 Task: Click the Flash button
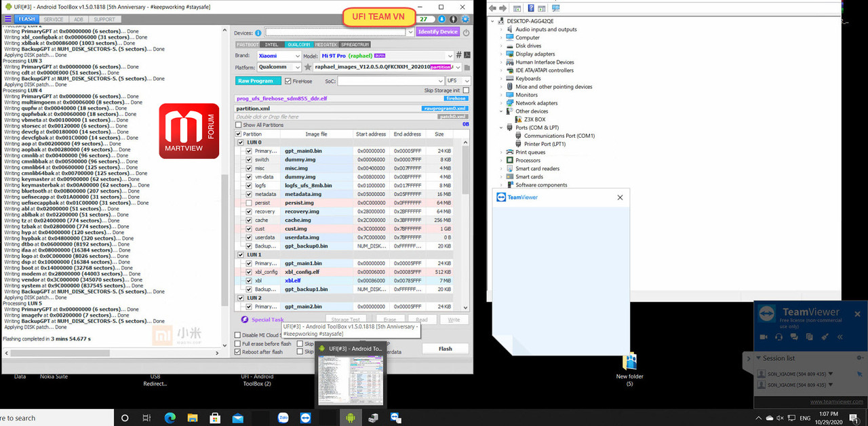click(445, 349)
